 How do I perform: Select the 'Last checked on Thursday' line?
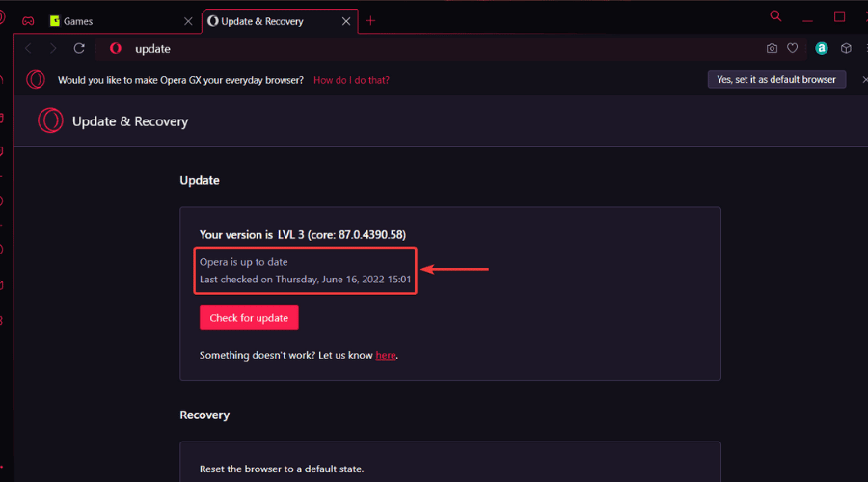[x=305, y=280]
